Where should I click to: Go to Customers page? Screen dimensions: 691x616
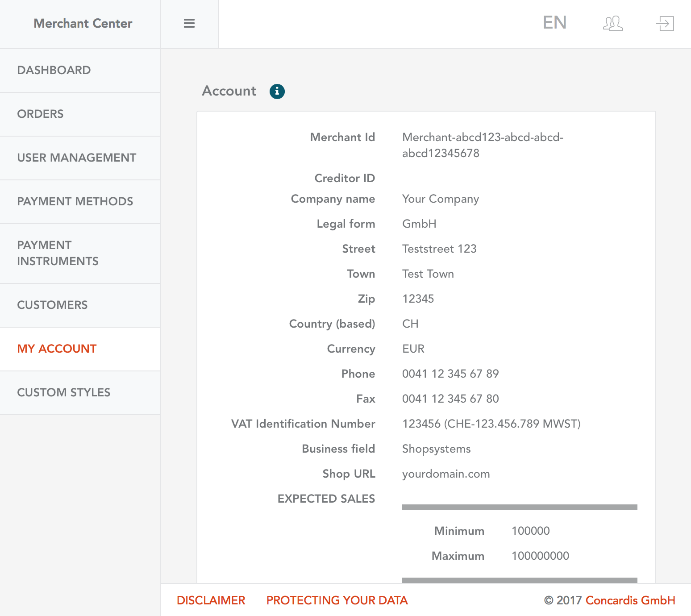tap(52, 305)
